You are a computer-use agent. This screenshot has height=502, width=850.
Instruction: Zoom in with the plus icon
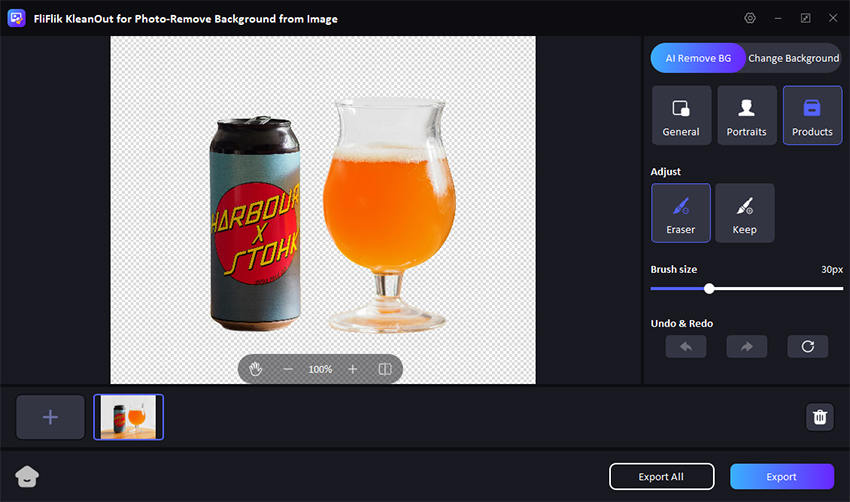coord(352,369)
